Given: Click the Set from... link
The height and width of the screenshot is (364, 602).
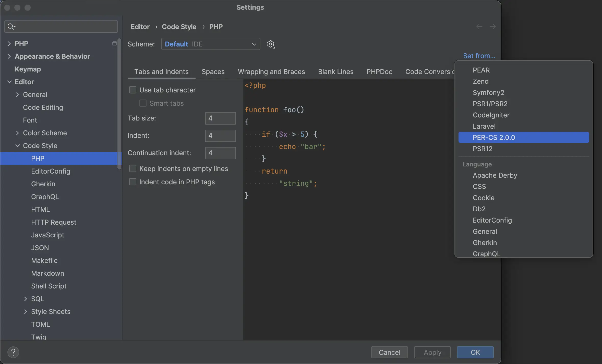Looking at the screenshot, I should click(479, 56).
